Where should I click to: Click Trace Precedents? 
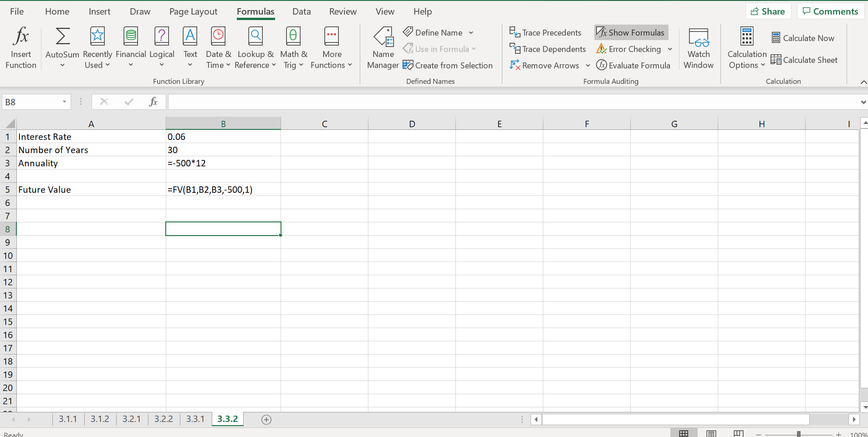pos(545,32)
